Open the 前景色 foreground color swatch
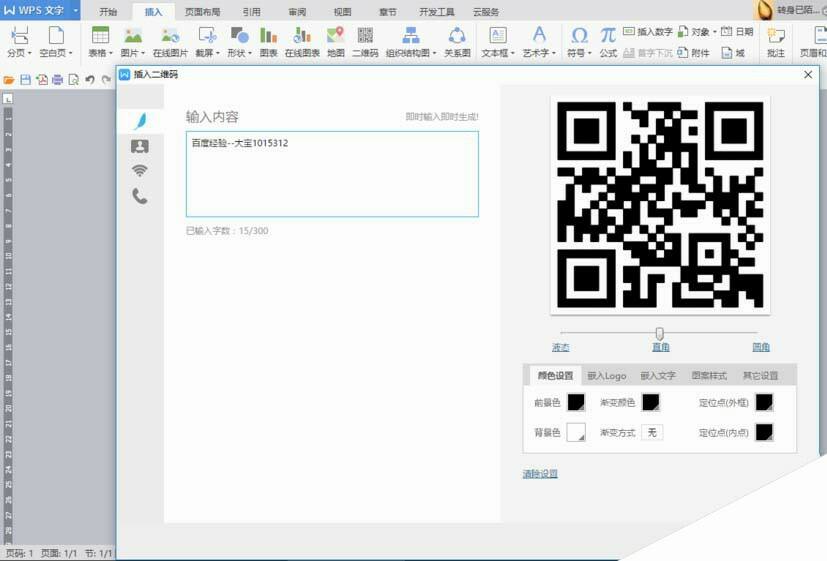Viewport: 827px width, 561px height. 576,402
